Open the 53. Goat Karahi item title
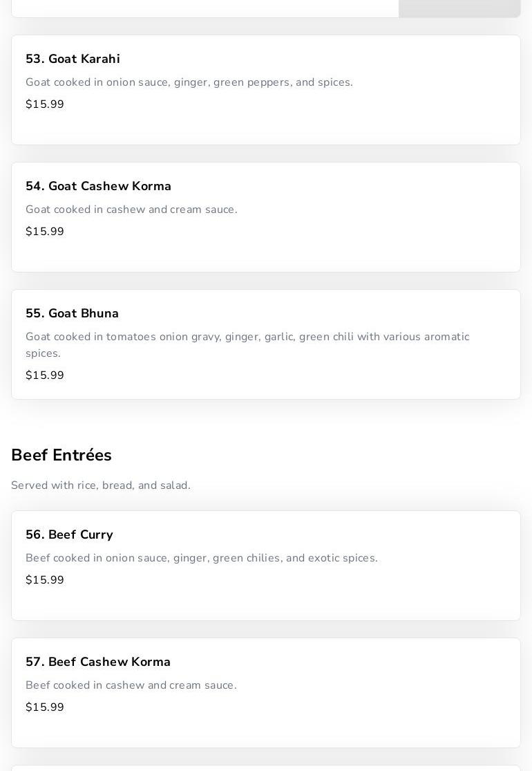 click(x=73, y=59)
